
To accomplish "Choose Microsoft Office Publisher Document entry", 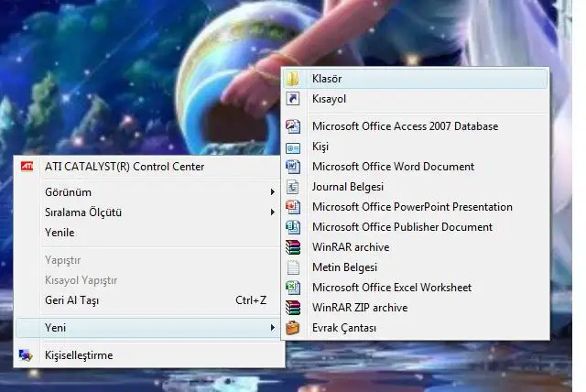I will click(x=415, y=227).
